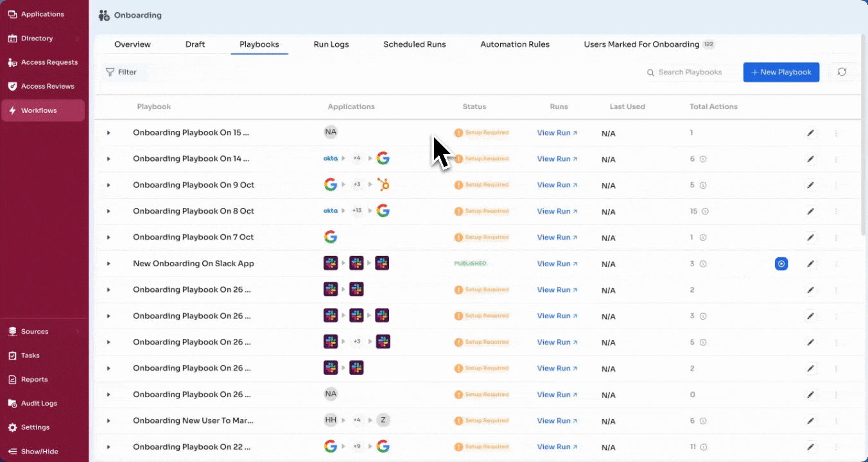This screenshot has width=868, height=462.
Task: Expand the Directory sidebar submenu
Action: click(x=78, y=38)
